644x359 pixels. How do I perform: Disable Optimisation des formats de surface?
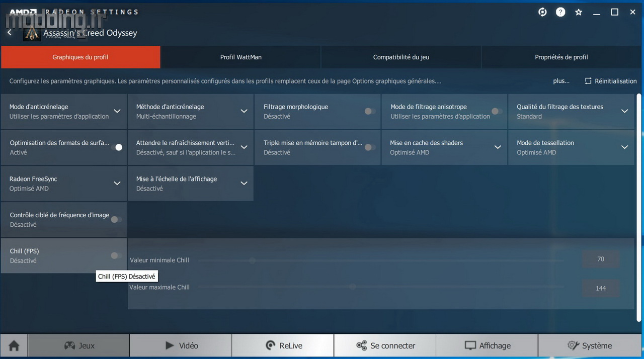(116, 147)
